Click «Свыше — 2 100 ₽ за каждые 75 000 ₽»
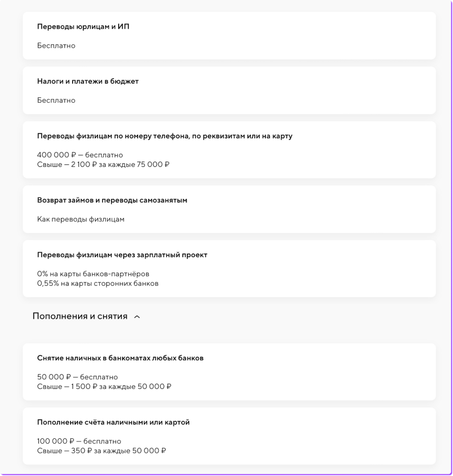 point(103,164)
